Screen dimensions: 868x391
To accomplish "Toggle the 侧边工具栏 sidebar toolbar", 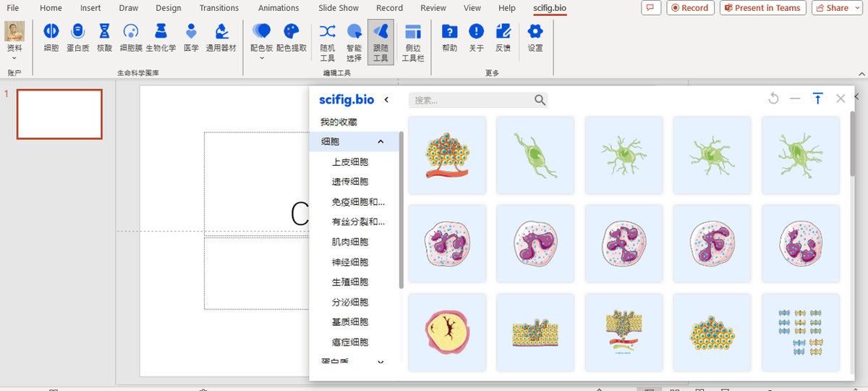I will point(413,42).
